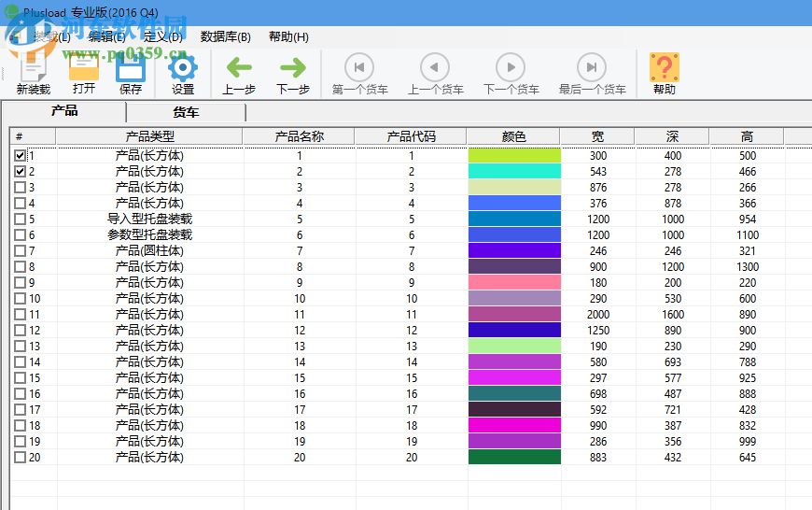This screenshot has width=812, height=510.
Task: Enable checkbox for row 6
Action: pyautogui.click(x=20, y=234)
